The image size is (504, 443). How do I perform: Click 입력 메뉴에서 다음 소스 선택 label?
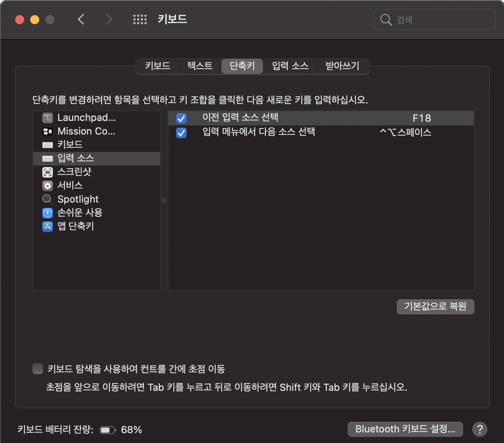pos(259,132)
